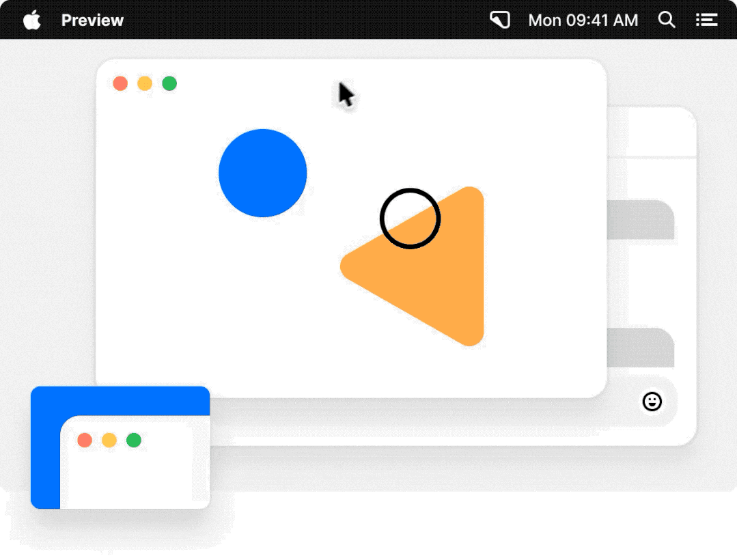Open the Preview menu
Viewport: 737px width, 560px height.
92,20
